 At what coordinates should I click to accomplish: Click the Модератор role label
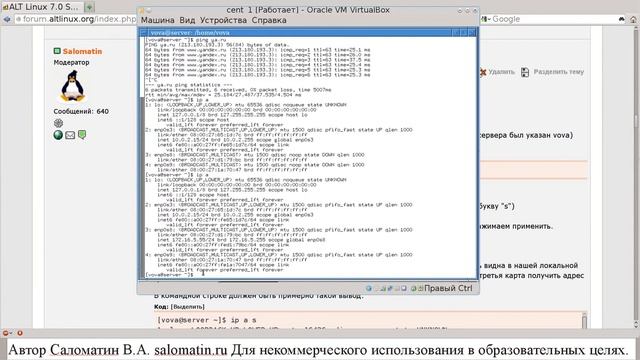[x=71, y=62]
